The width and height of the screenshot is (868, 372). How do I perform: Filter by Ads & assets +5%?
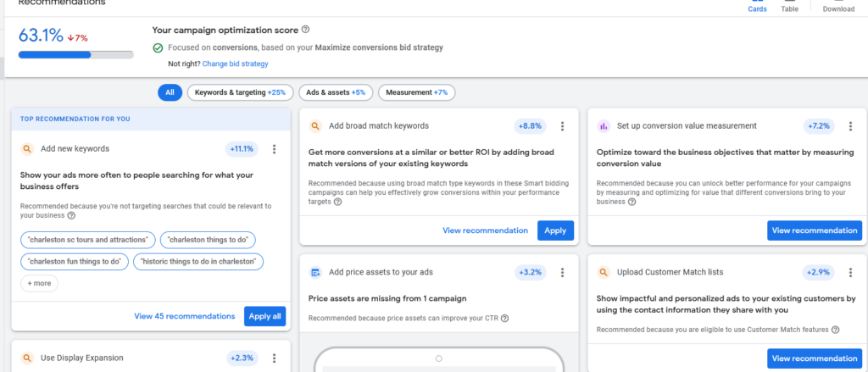pyautogui.click(x=336, y=92)
